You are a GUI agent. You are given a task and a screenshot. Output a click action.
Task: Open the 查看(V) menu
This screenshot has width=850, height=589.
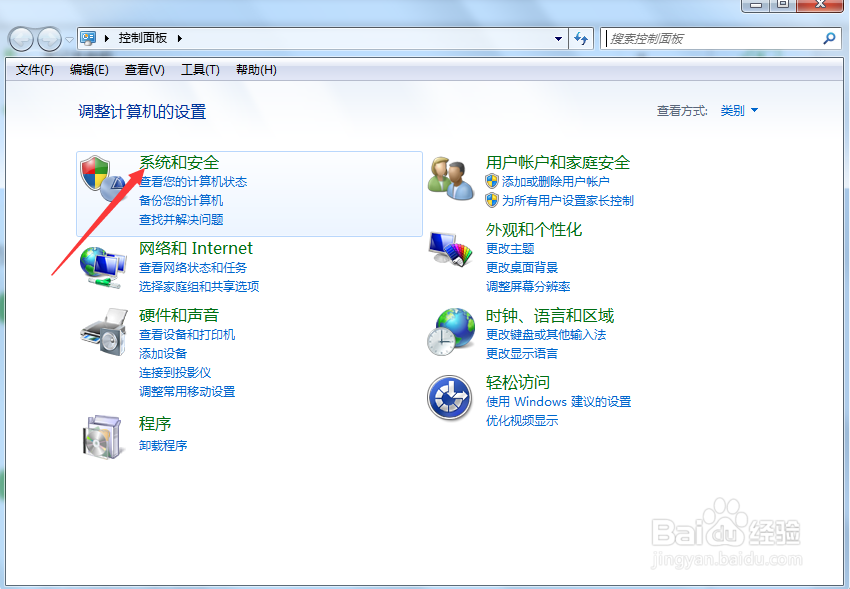(x=145, y=70)
